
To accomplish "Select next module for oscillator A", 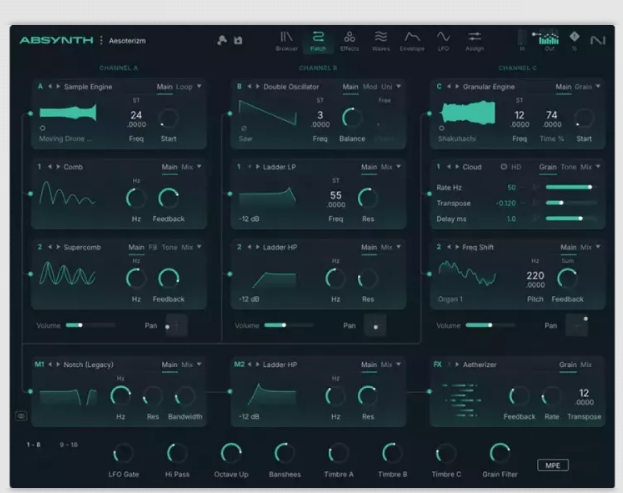I will click(58, 86).
